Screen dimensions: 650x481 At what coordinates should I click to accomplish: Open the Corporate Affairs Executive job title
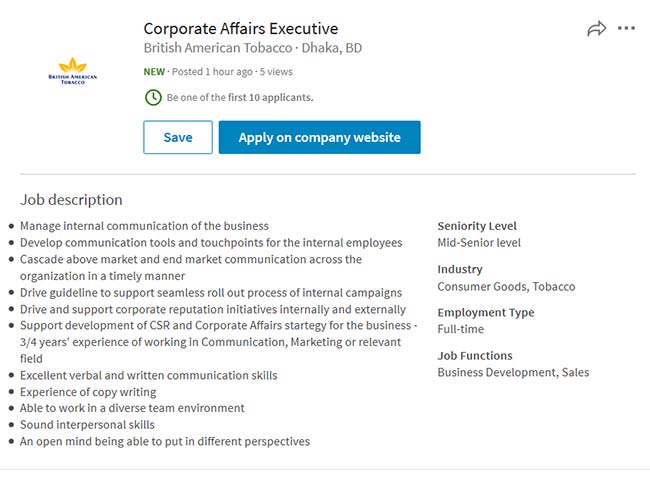coord(241,29)
